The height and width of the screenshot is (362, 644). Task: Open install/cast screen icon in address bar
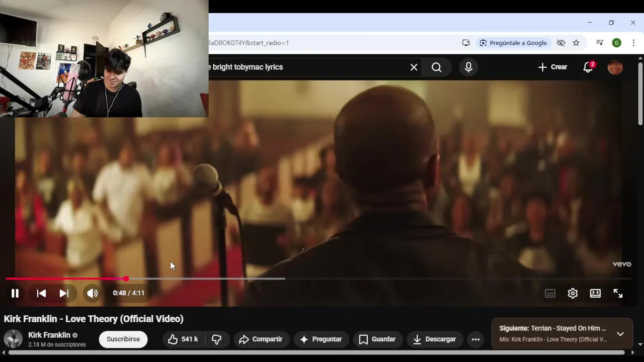pos(466,43)
